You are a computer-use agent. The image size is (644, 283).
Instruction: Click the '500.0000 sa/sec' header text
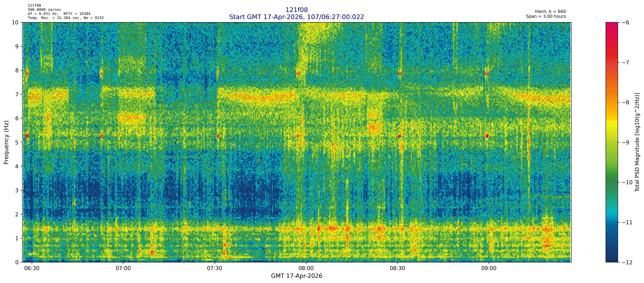(x=44, y=10)
